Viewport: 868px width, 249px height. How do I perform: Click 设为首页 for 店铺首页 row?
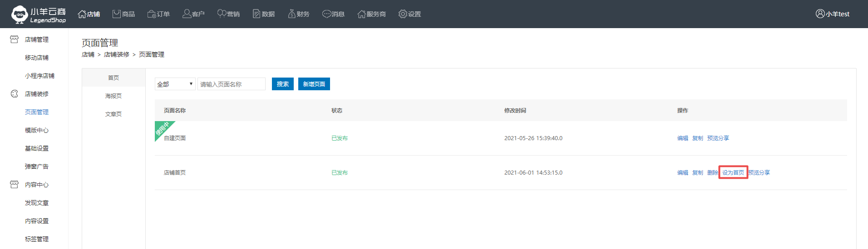pyautogui.click(x=733, y=173)
